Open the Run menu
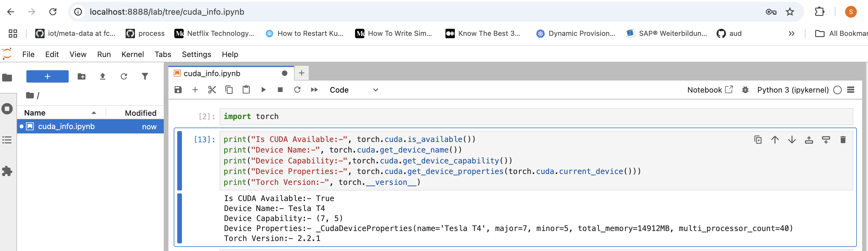868x251 pixels. pos(104,54)
